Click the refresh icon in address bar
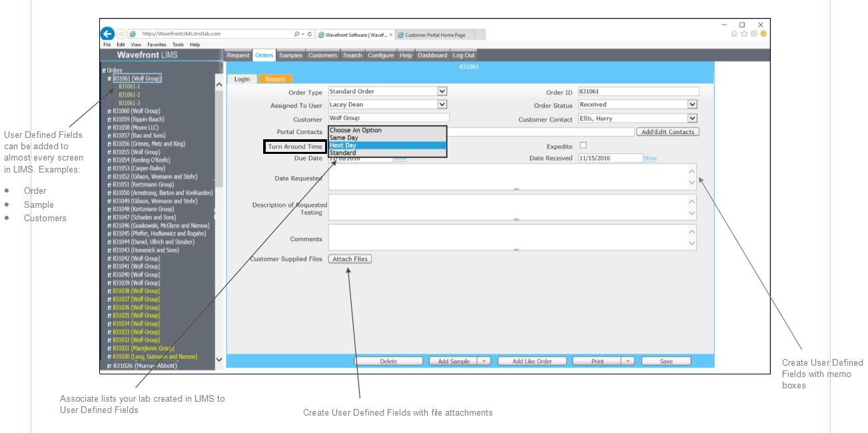Viewport: 868px width, 433px height. (x=310, y=34)
